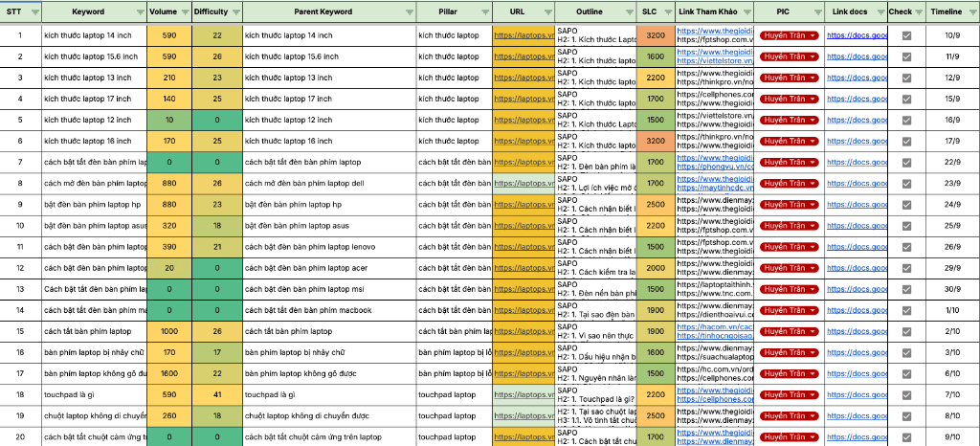Screen dimensions: 980x446
Task: Open the Huyền Trân PIC dropdown in row 9
Action: (x=790, y=204)
